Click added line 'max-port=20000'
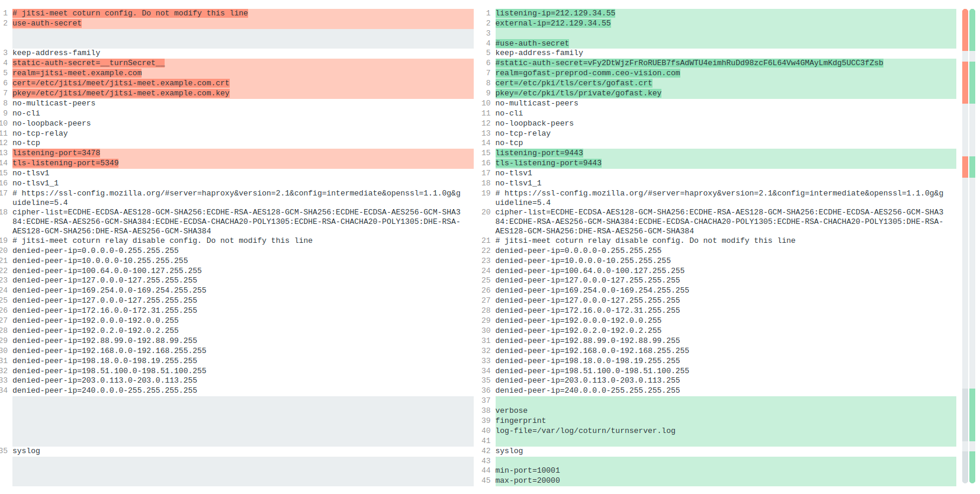The width and height of the screenshot is (980, 494). [x=528, y=480]
